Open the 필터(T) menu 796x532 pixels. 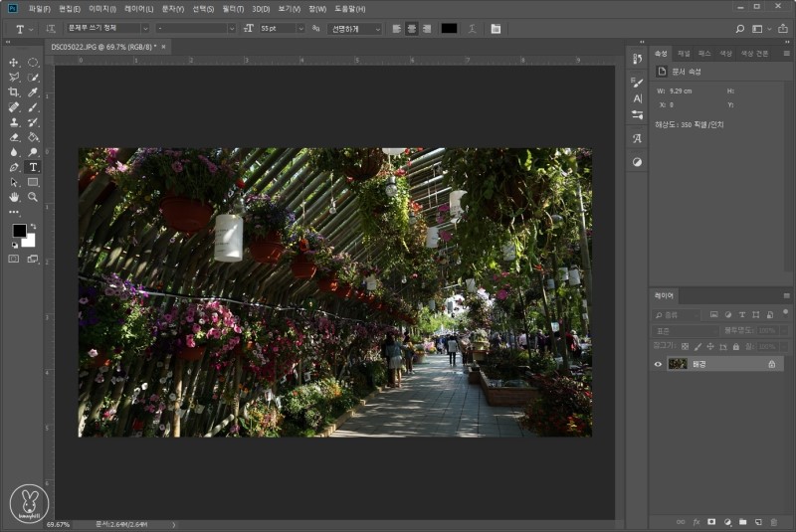(233, 9)
